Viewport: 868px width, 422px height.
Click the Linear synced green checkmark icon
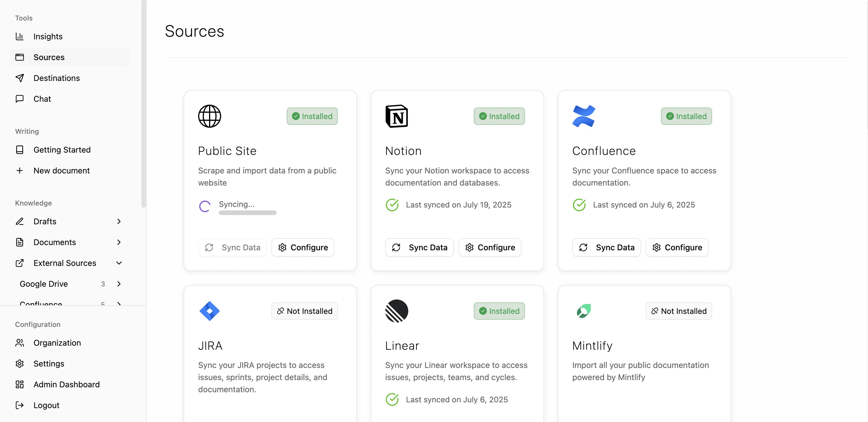(392, 399)
